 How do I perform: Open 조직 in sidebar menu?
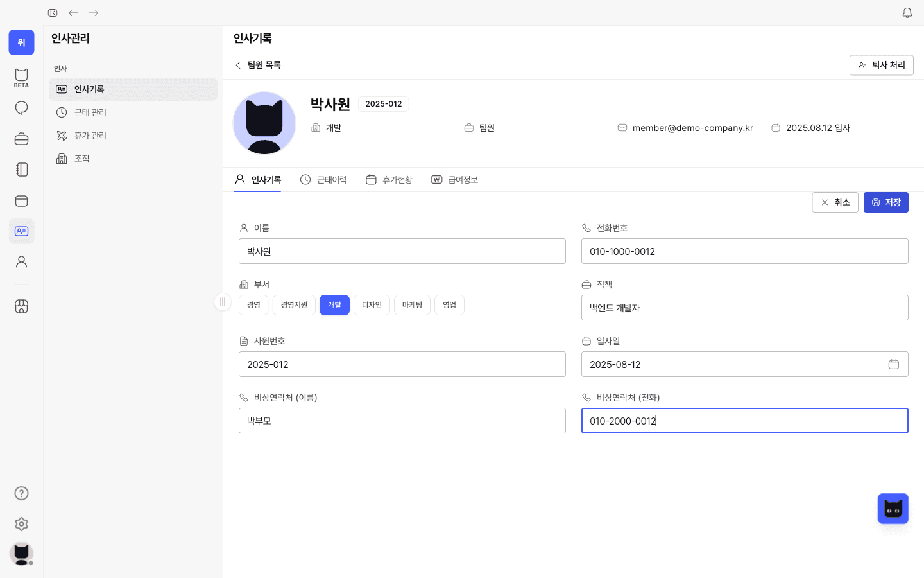tap(133, 159)
